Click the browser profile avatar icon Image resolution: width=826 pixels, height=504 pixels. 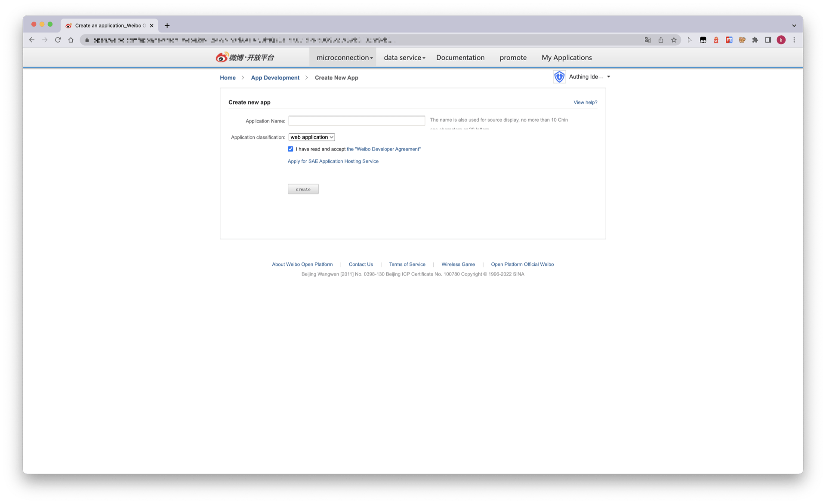(x=781, y=40)
